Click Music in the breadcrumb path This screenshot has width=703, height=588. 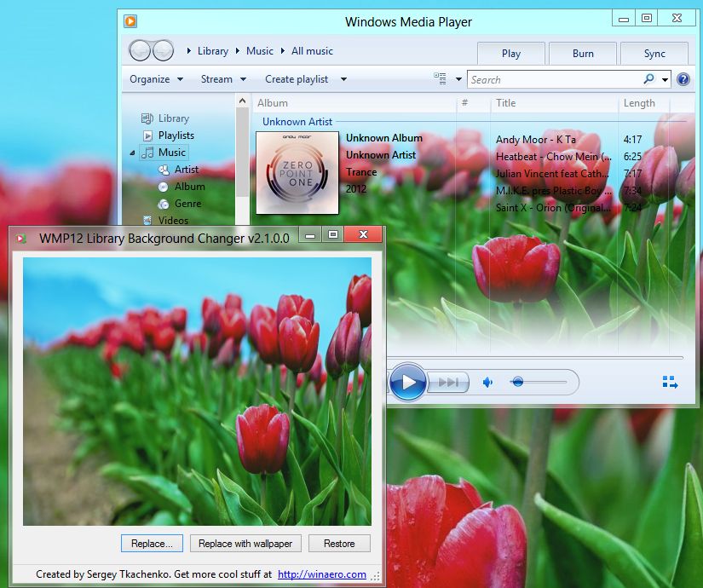[x=260, y=51]
